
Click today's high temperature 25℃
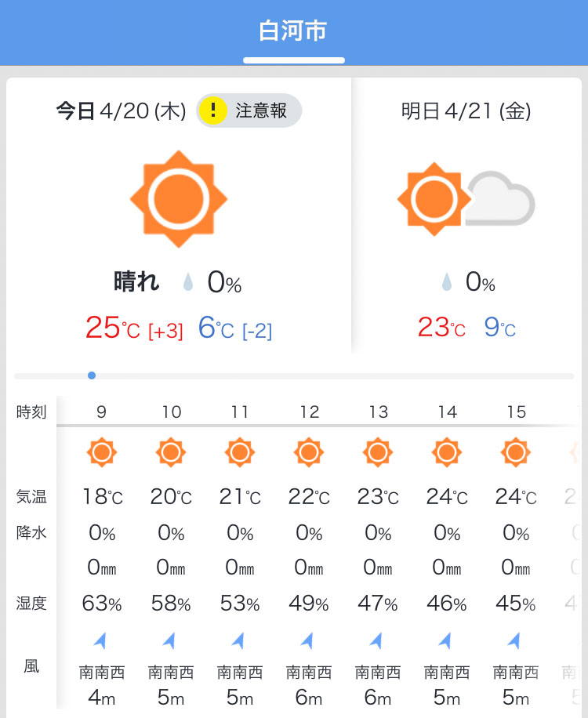[x=113, y=328]
